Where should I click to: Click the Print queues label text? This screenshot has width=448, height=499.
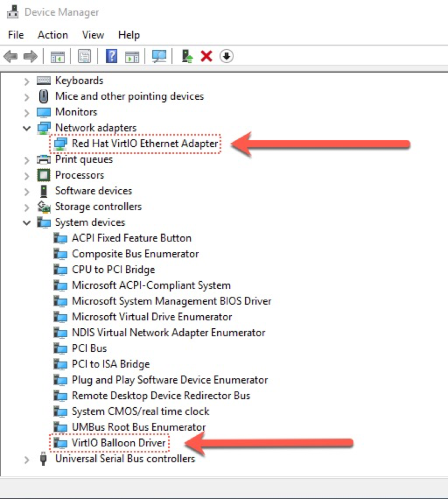[x=84, y=160]
